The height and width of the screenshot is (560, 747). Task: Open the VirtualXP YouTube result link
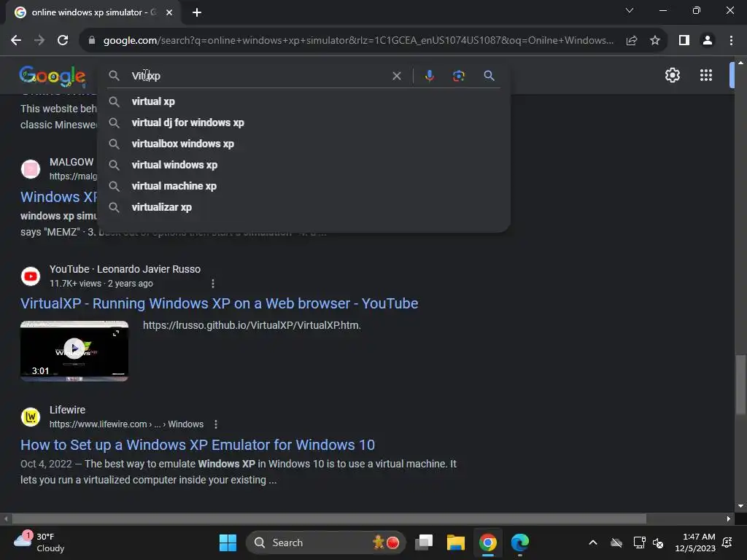219,303
